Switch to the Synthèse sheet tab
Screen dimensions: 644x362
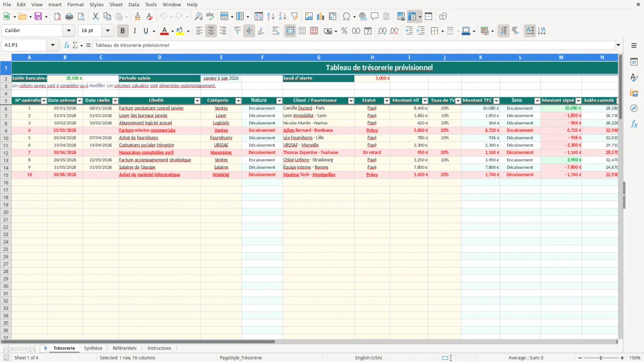pos(93,348)
